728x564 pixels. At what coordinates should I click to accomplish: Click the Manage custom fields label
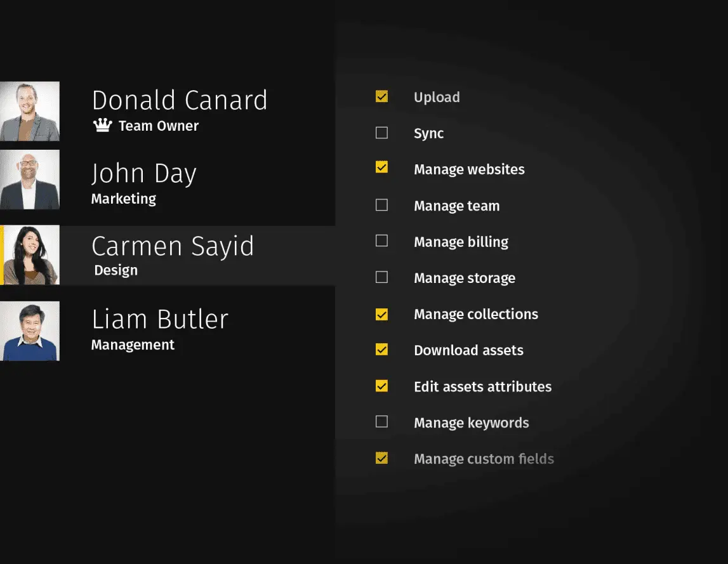point(484,459)
